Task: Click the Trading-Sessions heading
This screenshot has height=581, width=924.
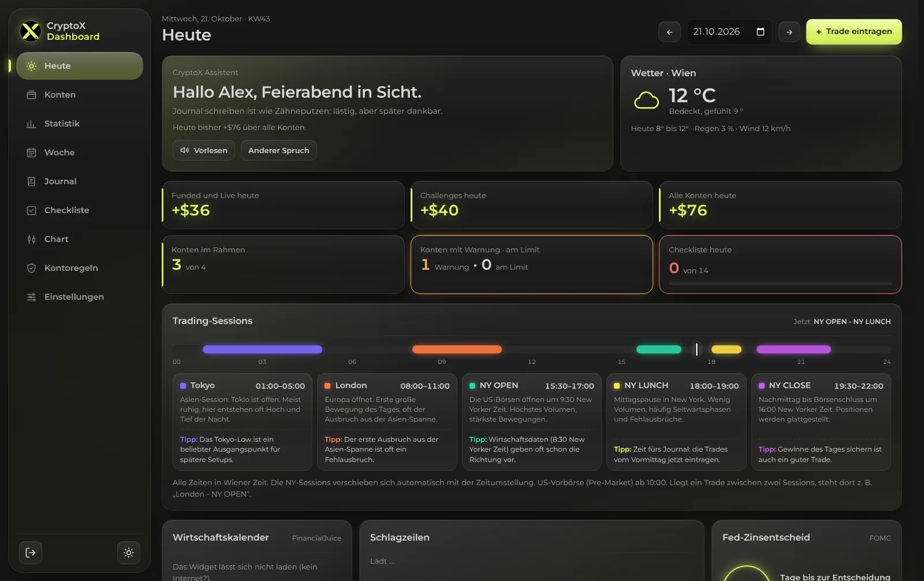Action: (213, 321)
